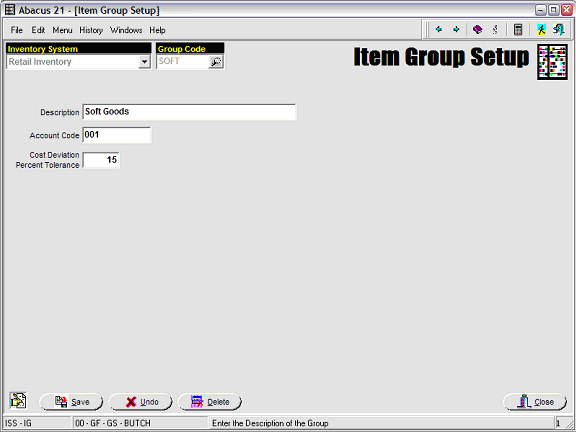Open the calculator toolbar icon
This screenshot has height=432, width=576.
[x=518, y=29]
